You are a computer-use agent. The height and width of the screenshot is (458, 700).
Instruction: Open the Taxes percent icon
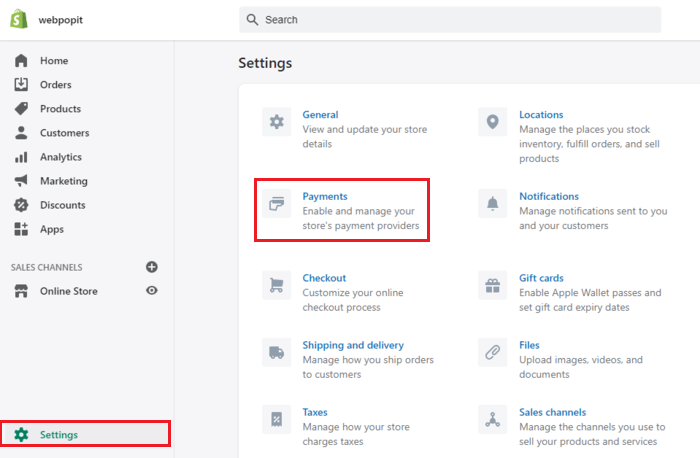tap(275, 419)
